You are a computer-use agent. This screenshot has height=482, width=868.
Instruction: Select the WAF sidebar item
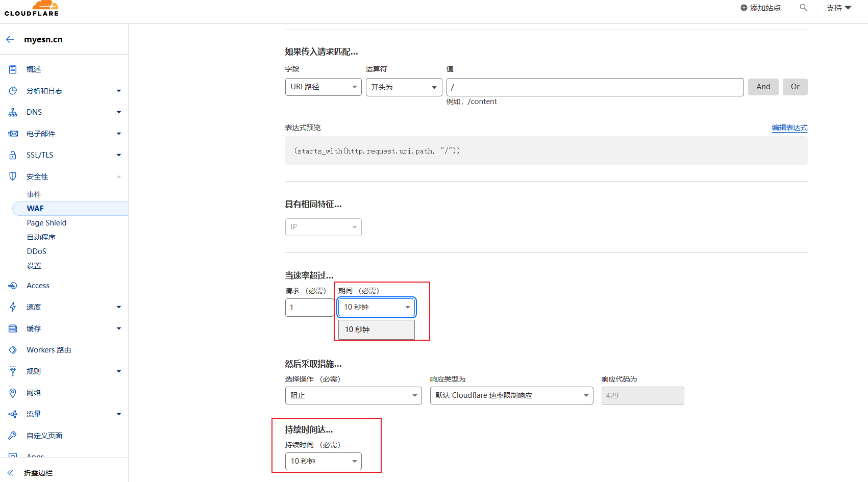35,209
